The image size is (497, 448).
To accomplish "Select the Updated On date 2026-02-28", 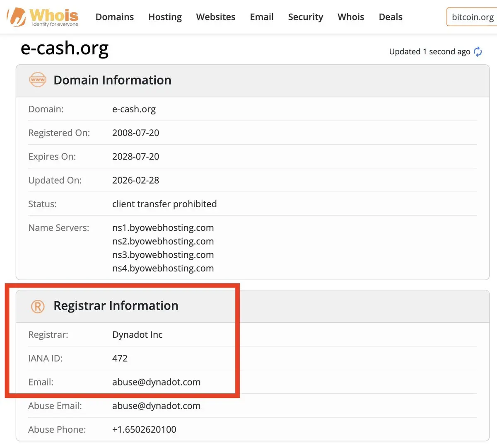I will (x=135, y=180).
